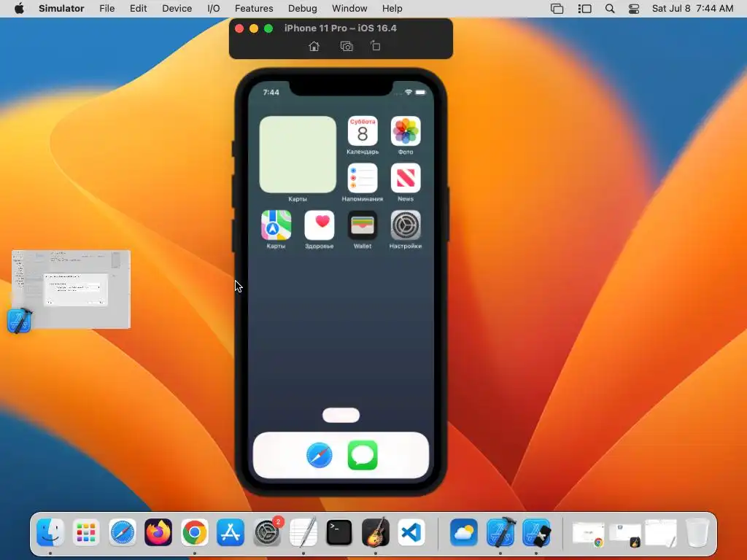Restore the minimized Chrome window in the Dock

tap(589, 534)
